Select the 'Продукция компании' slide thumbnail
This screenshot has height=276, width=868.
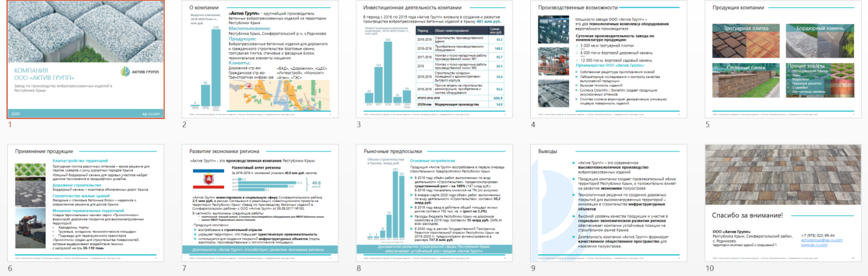click(x=782, y=58)
